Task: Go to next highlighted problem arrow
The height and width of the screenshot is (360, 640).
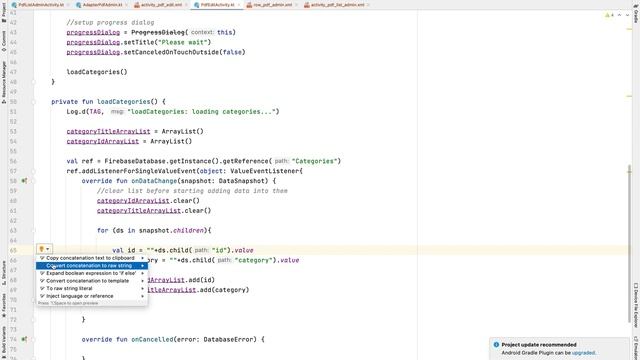Action: (627, 15)
